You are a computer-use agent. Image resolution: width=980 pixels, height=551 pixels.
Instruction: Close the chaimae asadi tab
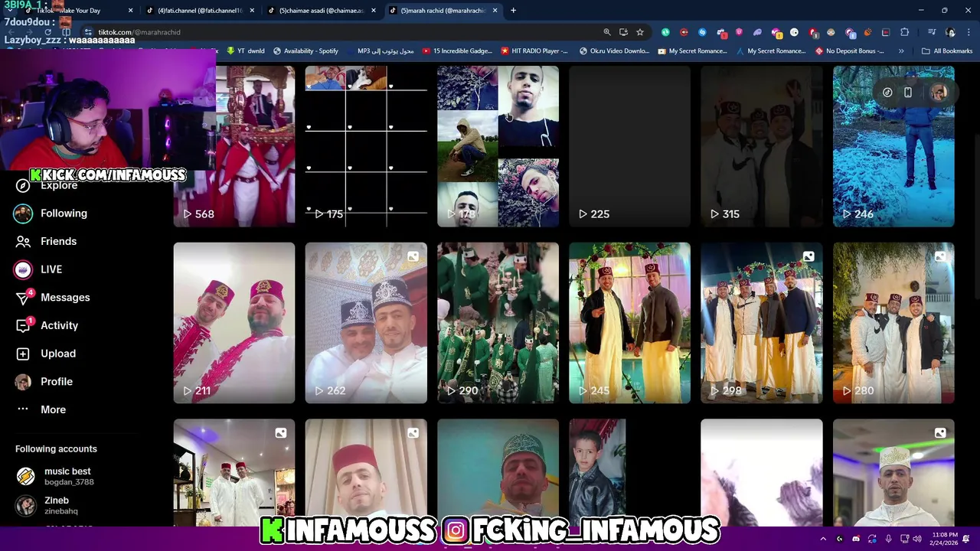(374, 11)
